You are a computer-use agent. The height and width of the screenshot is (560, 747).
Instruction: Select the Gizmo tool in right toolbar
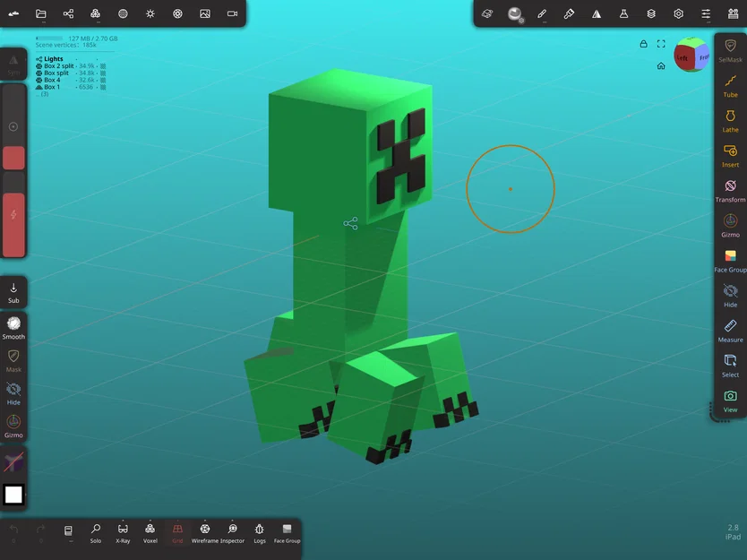pyautogui.click(x=730, y=226)
